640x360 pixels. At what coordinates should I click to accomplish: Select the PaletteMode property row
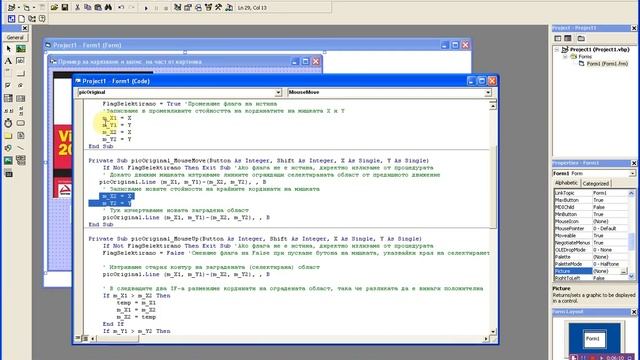coord(591,264)
